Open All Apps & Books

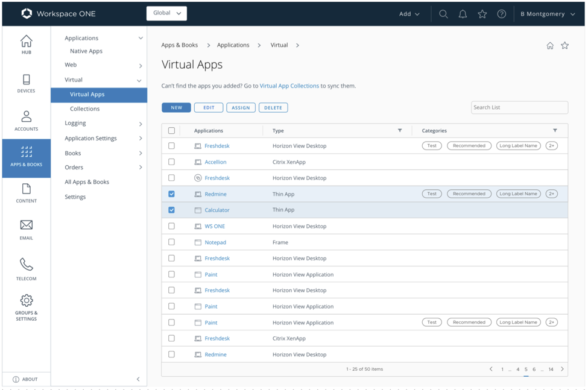coord(87,181)
